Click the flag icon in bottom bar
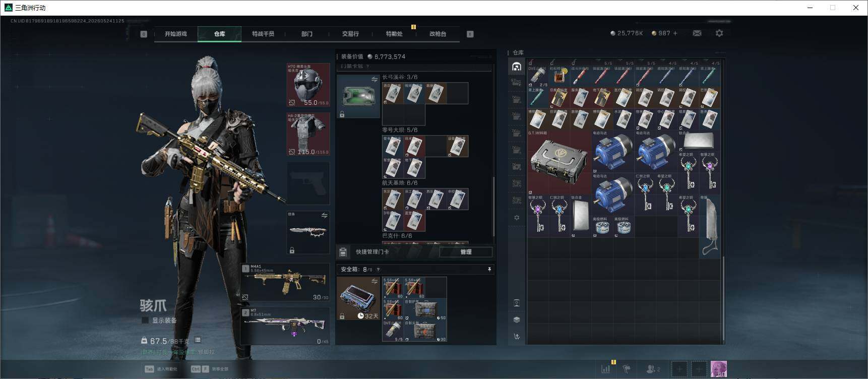 (627, 369)
